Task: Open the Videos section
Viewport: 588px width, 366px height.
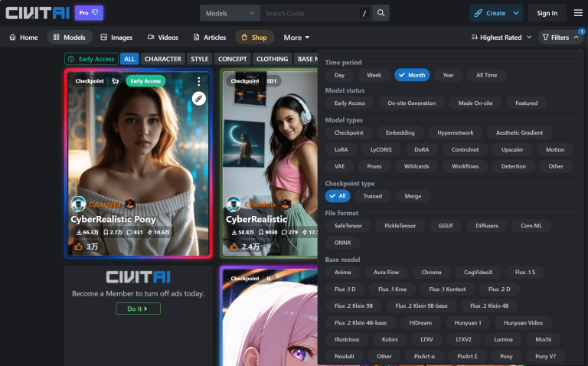Action: click(163, 37)
